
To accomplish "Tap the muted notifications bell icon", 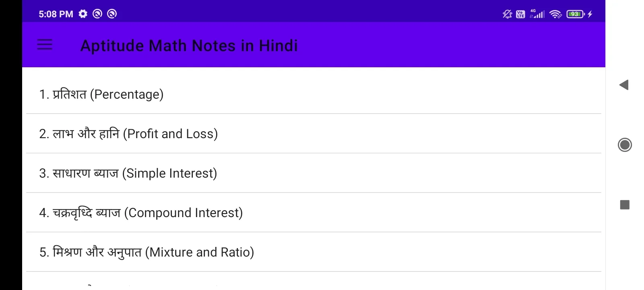I will point(507,14).
